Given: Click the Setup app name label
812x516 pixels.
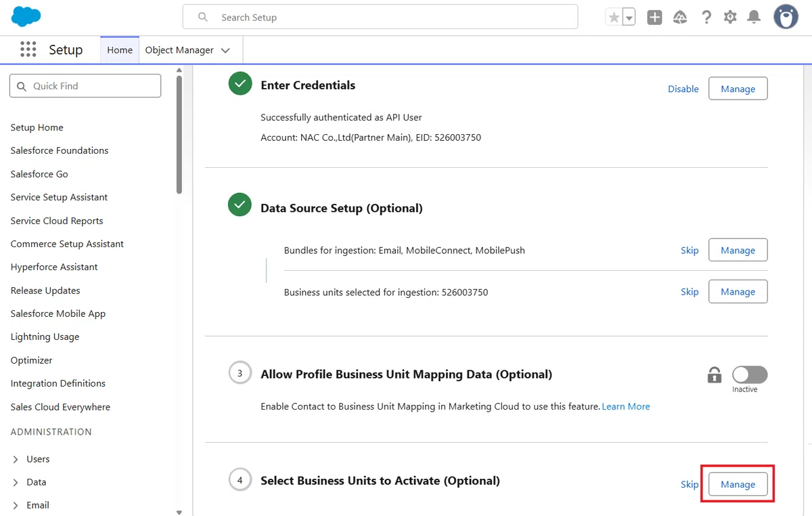Looking at the screenshot, I should [66, 50].
